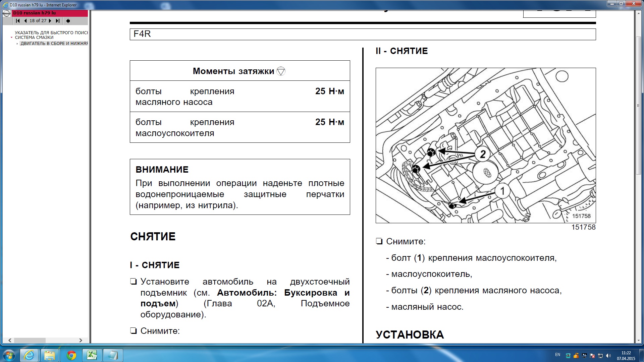This screenshot has width=644, height=362.
Task: Click left arrow of sidebar horizontal scrollbar
Action: tap(10, 340)
